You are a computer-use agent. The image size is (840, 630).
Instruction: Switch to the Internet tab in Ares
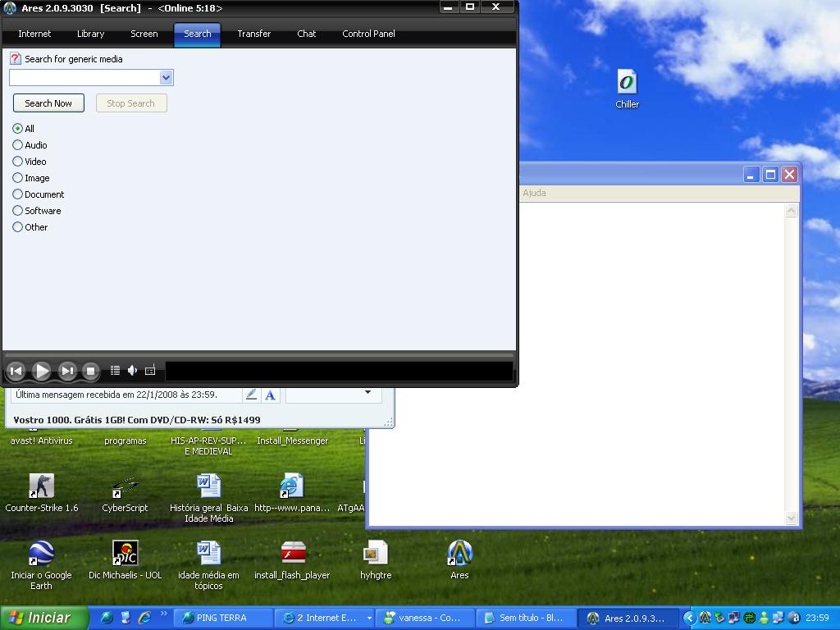[x=34, y=34]
